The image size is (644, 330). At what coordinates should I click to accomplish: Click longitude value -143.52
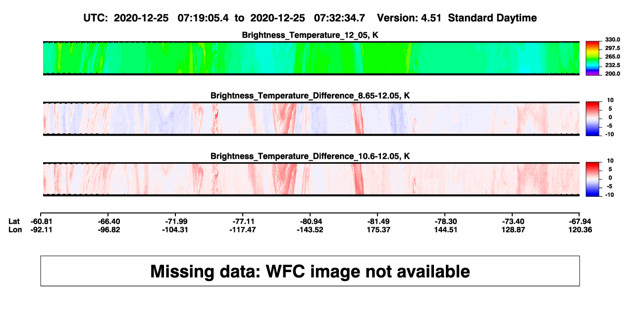pyautogui.click(x=310, y=230)
